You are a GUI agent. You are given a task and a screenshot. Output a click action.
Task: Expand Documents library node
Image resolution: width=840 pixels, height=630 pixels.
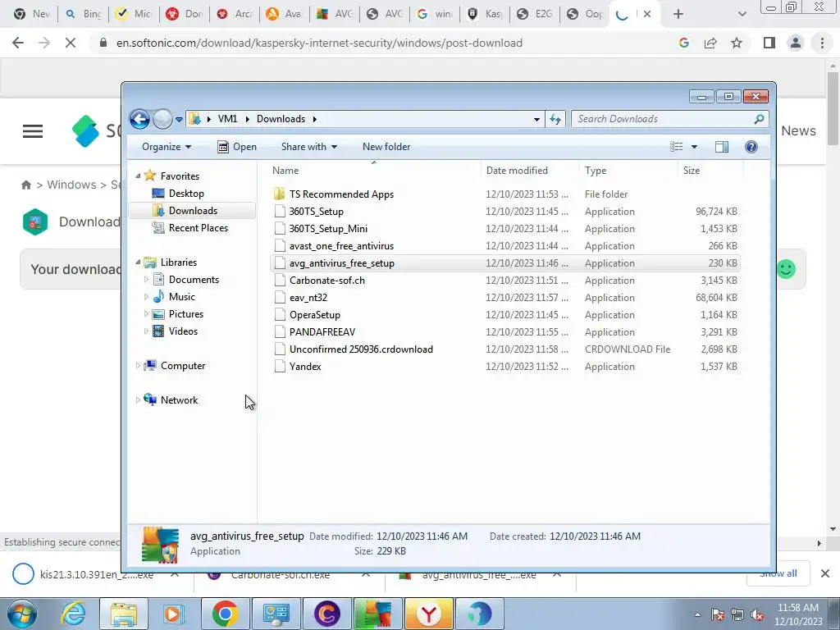146,280
